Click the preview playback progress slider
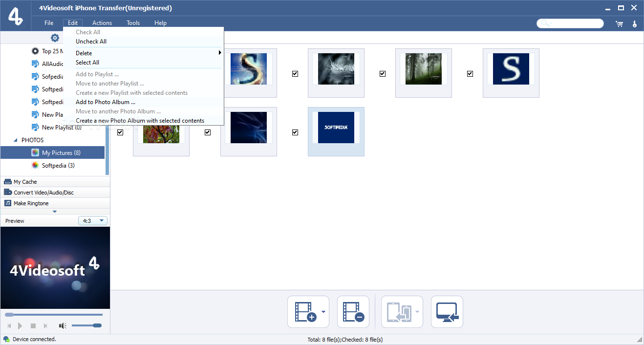Image resolution: width=644 pixels, height=345 pixels. [54, 315]
